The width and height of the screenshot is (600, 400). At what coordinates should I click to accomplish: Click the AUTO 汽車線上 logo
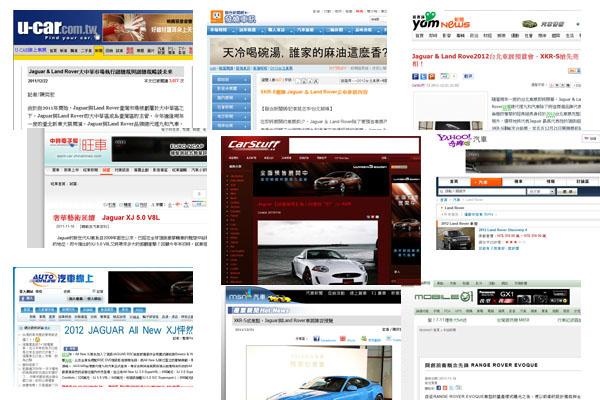[52, 283]
